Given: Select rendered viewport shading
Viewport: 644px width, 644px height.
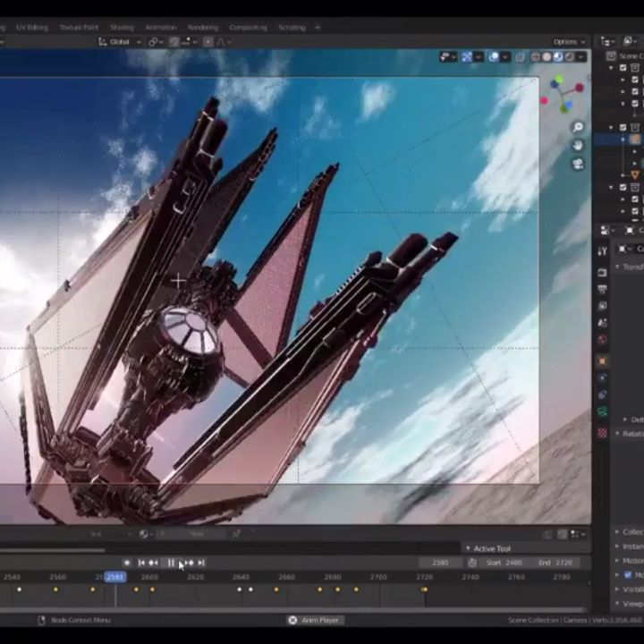Looking at the screenshot, I should click(569, 57).
